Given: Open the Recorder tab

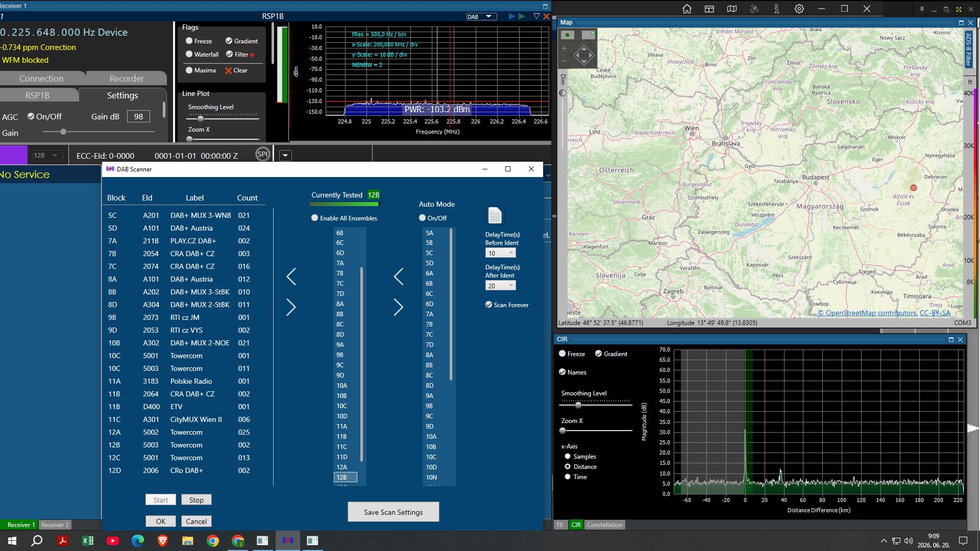Looking at the screenshot, I should [127, 78].
